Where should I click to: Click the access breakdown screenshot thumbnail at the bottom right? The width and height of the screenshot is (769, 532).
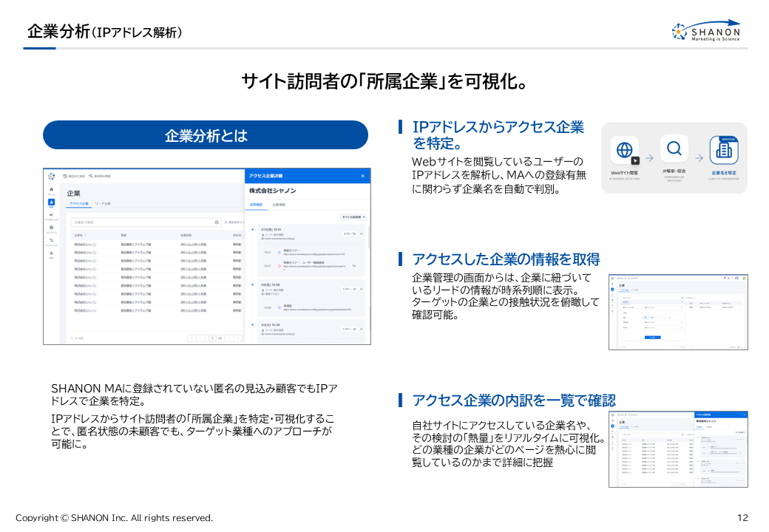click(678, 449)
